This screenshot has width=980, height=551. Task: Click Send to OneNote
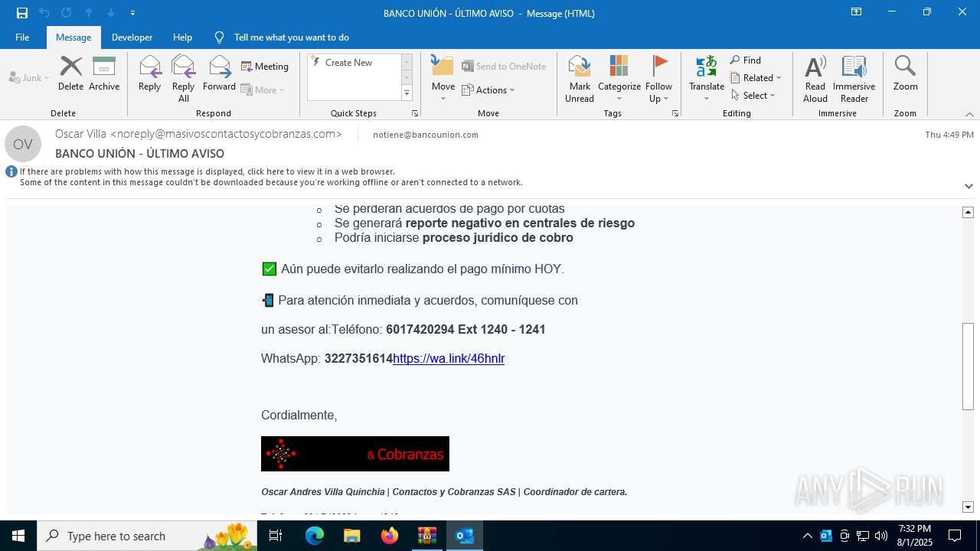(504, 67)
